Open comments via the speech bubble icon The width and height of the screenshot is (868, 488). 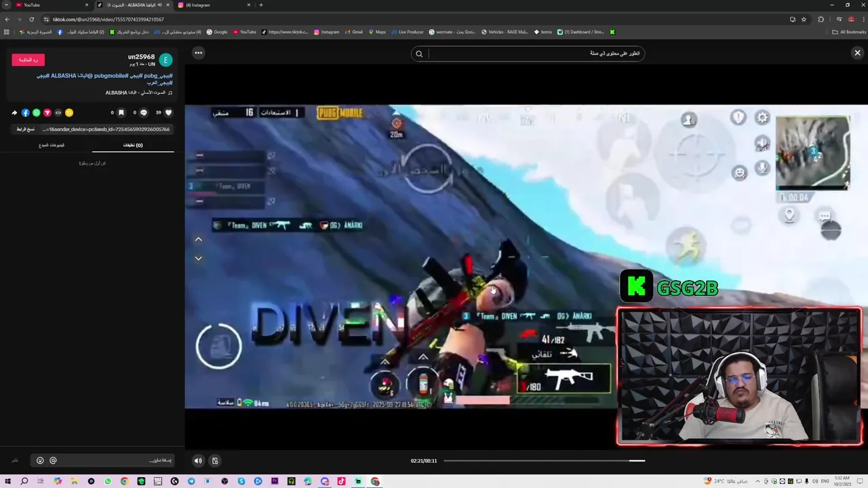144,113
